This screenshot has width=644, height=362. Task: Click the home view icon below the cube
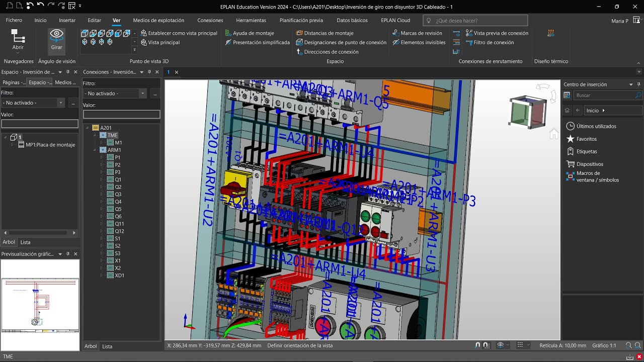pyautogui.click(x=553, y=133)
